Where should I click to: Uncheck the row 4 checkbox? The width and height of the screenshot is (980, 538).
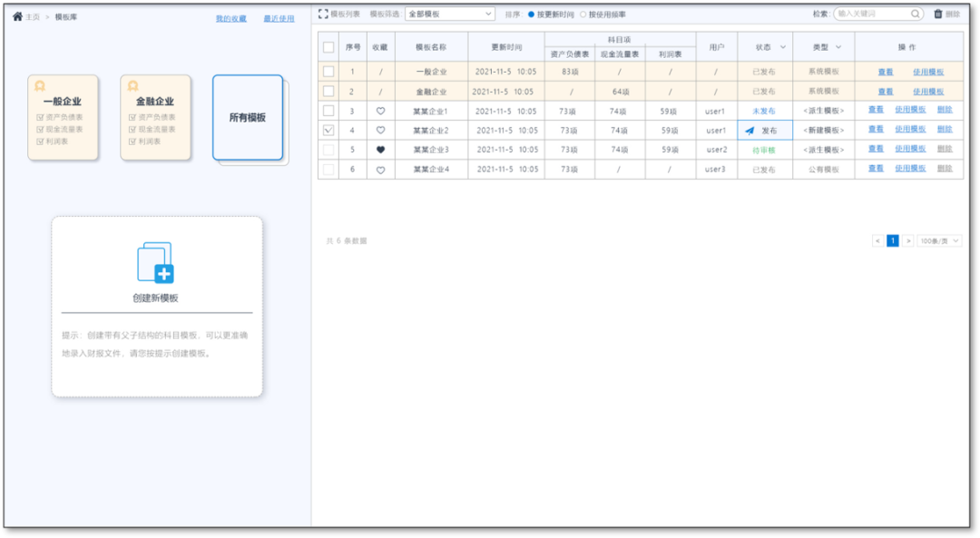(x=328, y=131)
